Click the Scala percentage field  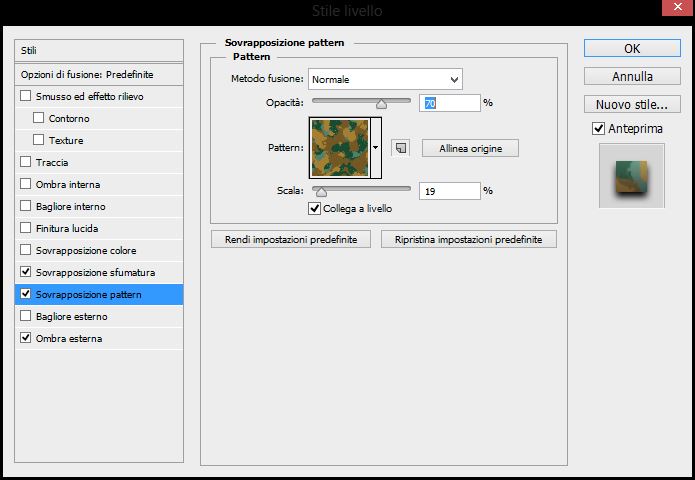[x=449, y=191]
